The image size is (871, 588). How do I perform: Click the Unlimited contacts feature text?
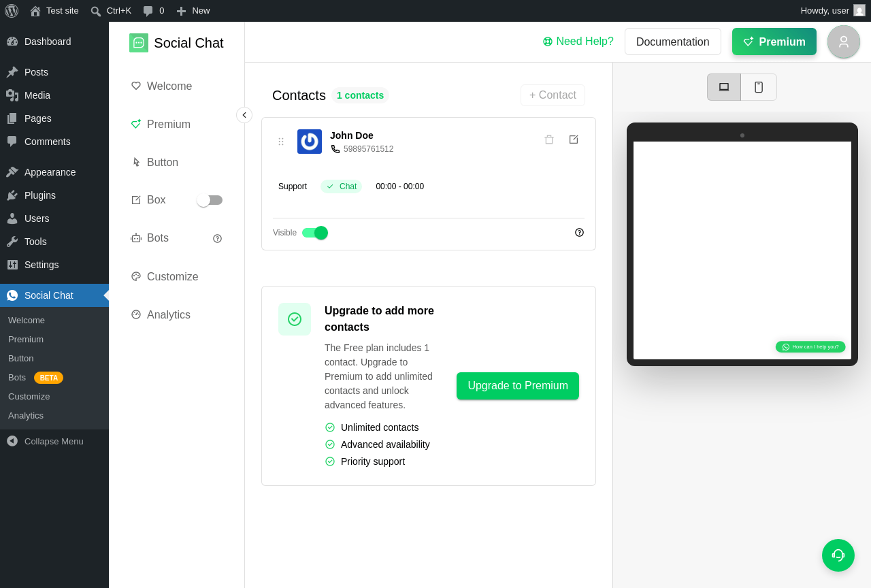[x=380, y=427]
